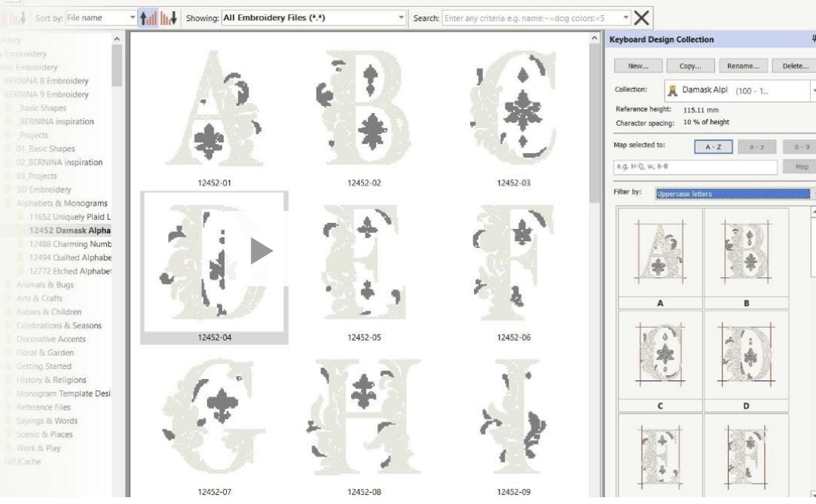Pin the Keyboard Design Collection panel
The height and width of the screenshot is (504, 816).
pos(812,39)
